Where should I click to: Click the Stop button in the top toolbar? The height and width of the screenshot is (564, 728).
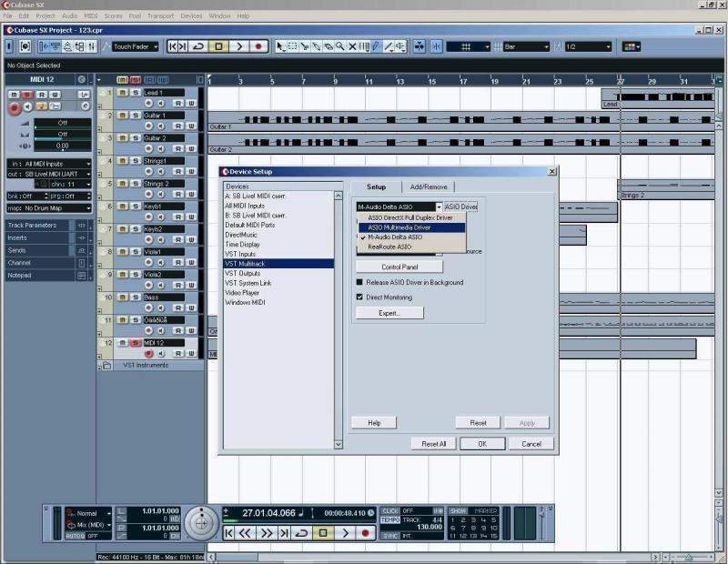(x=218, y=46)
